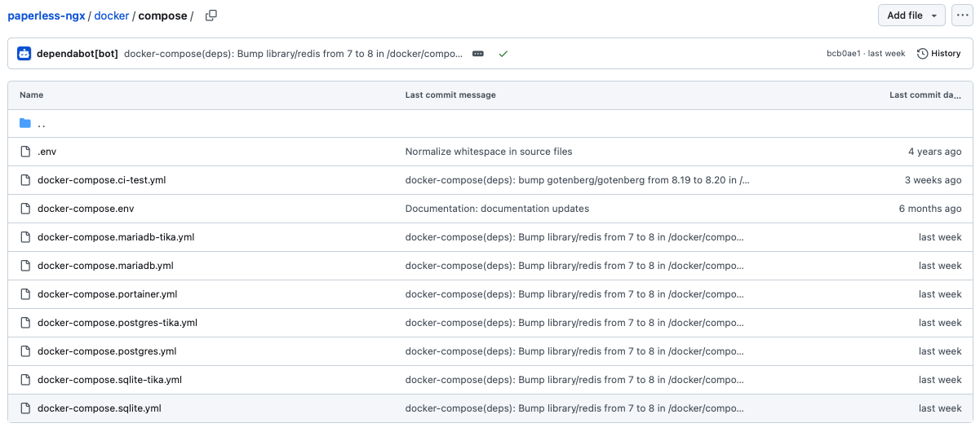Open the 'Documentation: documentation updates' commit message
Screen dimensions: 980x432
[497, 209]
